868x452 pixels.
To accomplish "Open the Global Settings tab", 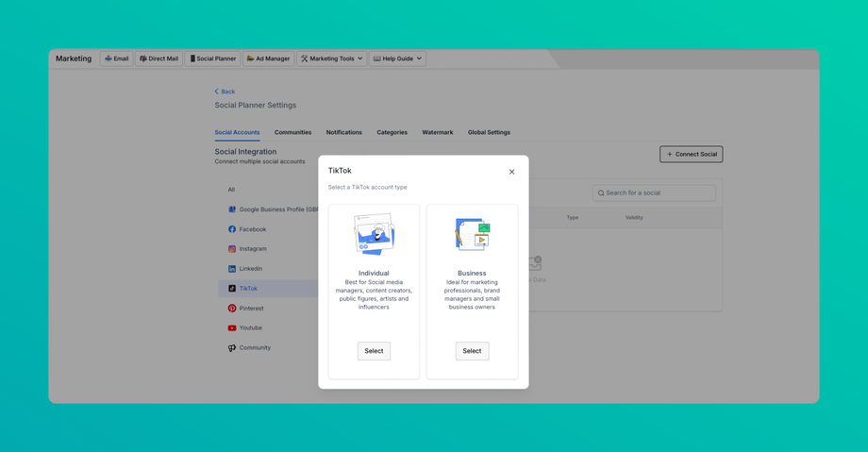I will click(489, 132).
